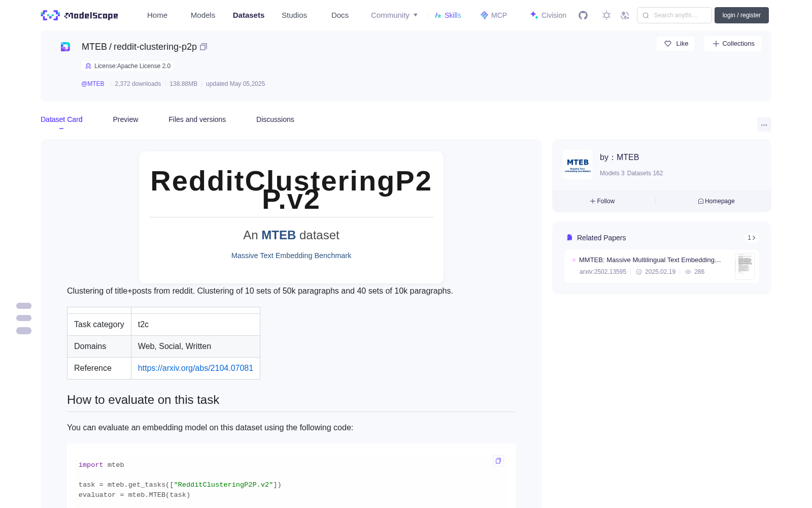Open the Discussions tab
This screenshot has height=508, width=812.
(x=275, y=119)
